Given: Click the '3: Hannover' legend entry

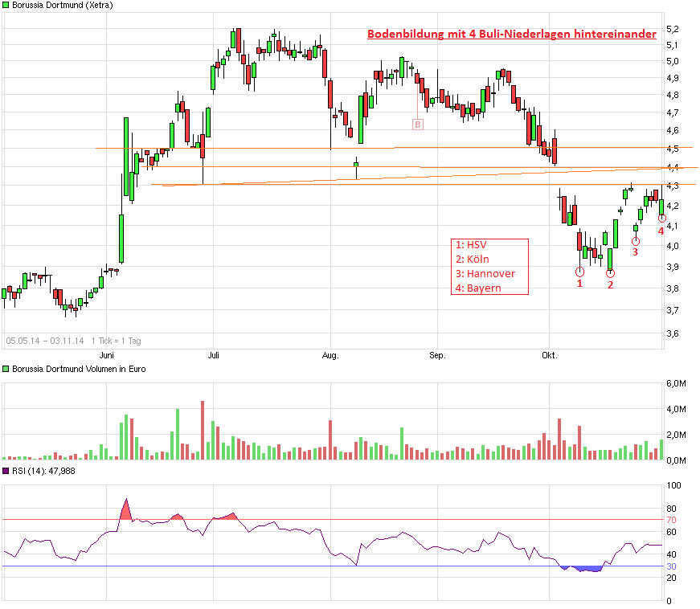Looking at the screenshot, I should pyautogui.click(x=485, y=273).
